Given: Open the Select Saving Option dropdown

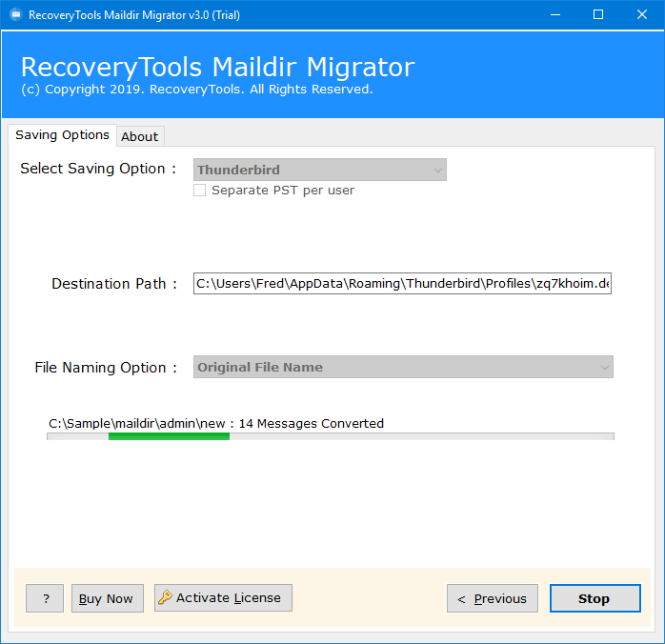Looking at the screenshot, I should coord(320,170).
